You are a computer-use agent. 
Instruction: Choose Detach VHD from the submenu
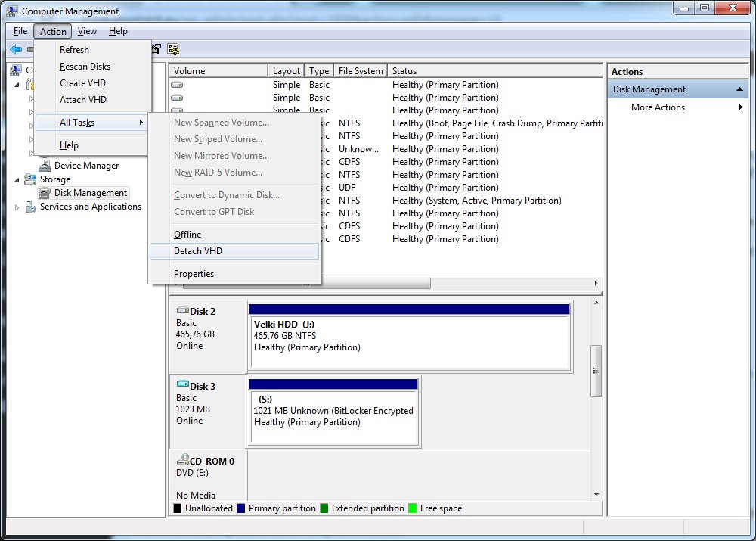198,251
